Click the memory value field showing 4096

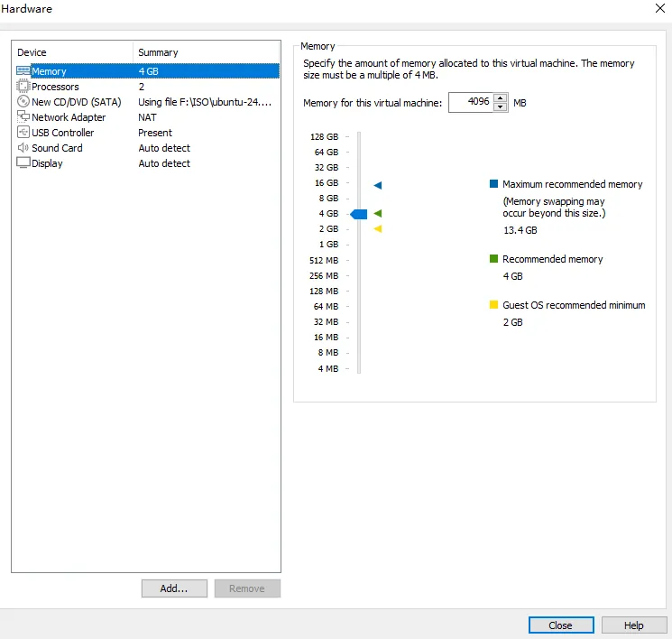pyautogui.click(x=472, y=102)
